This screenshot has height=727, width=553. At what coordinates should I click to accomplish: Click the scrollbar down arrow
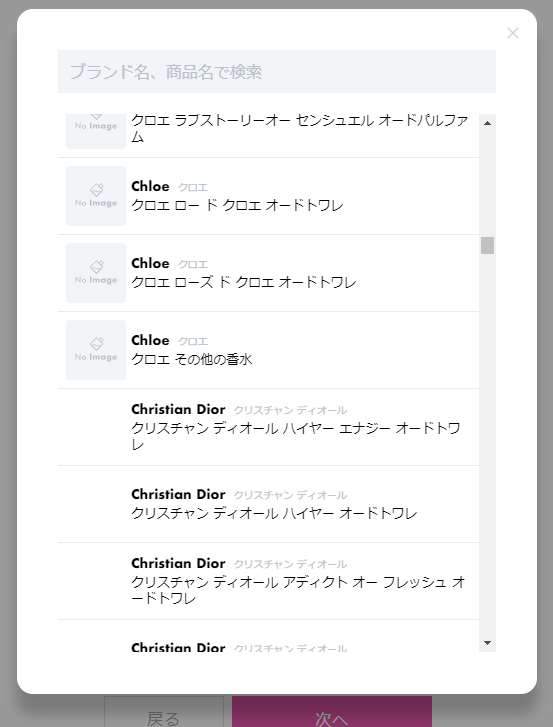[487, 643]
